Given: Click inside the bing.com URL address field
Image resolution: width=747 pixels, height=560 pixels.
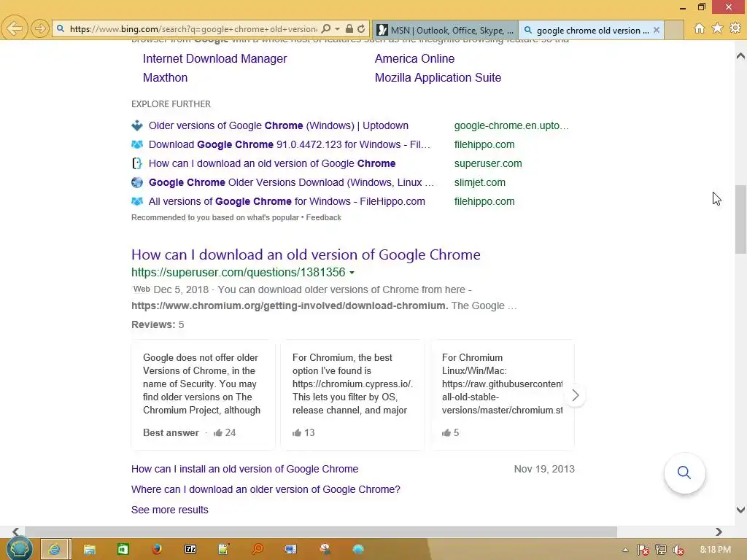Looking at the screenshot, I should coord(193,29).
